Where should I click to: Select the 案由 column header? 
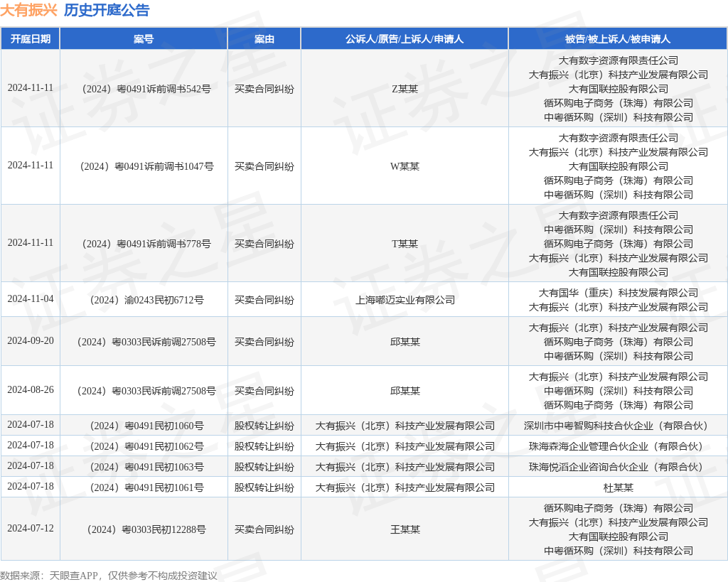point(264,39)
